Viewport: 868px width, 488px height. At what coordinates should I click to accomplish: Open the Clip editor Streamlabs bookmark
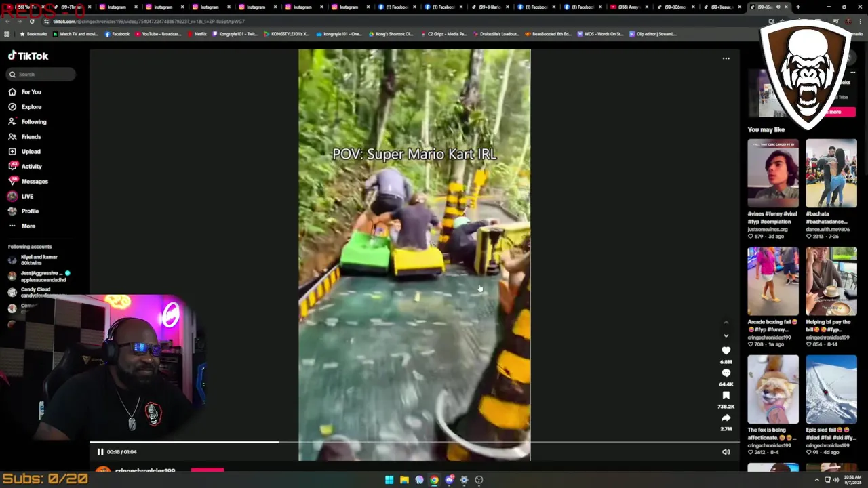click(653, 34)
